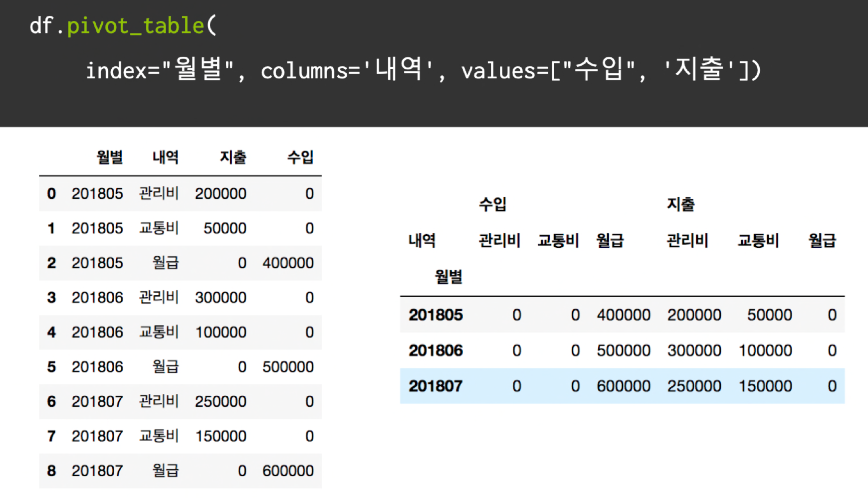Click the bold 201807 highlighted row label
868x498 pixels.
tap(435, 386)
